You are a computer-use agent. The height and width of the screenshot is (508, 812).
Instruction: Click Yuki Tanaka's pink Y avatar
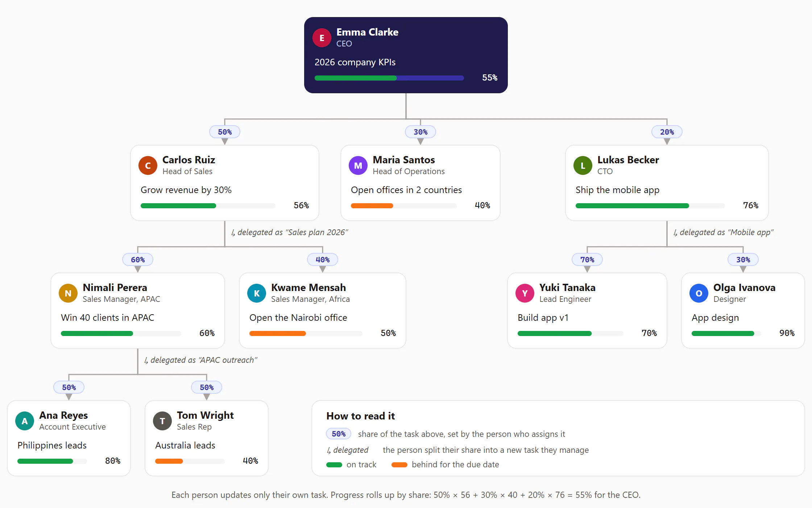pos(525,293)
